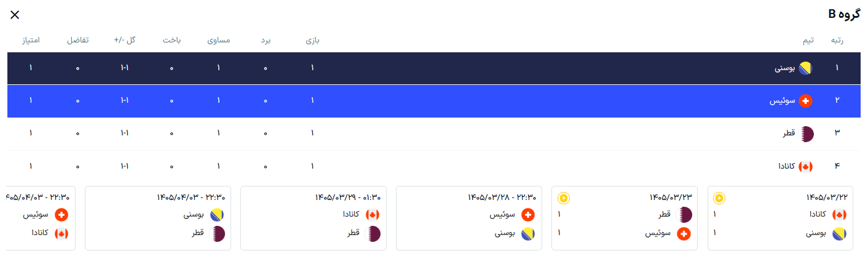Click the Switzerland flag in the highlighted row

click(805, 101)
